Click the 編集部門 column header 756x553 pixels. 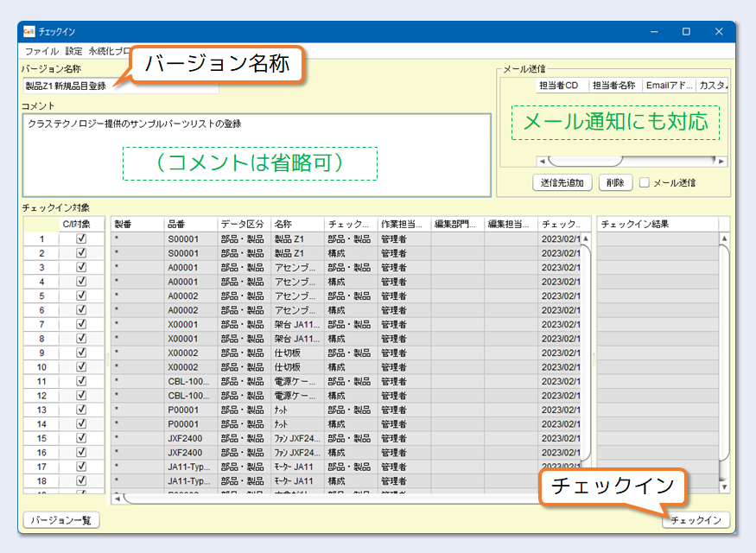tap(458, 224)
